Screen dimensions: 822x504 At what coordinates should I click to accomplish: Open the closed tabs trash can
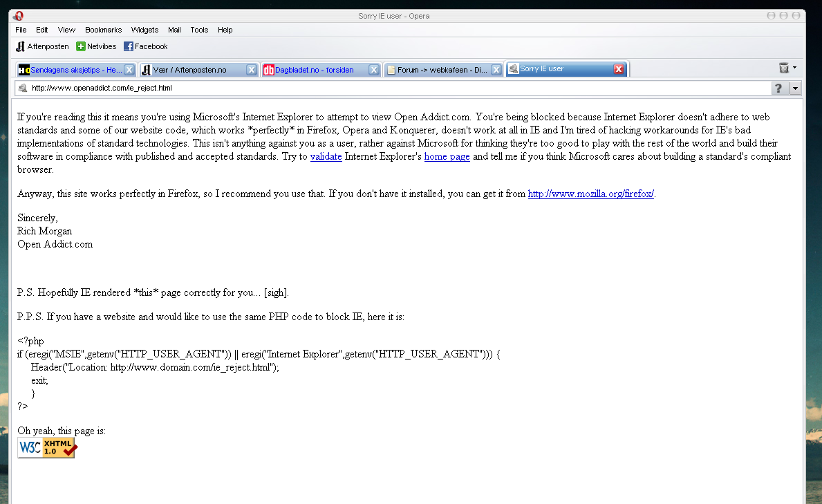pyautogui.click(x=784, y=68)
